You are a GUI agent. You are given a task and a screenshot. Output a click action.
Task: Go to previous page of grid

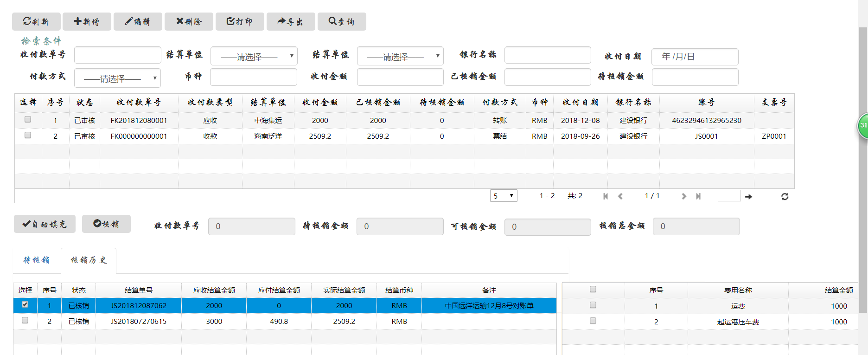pyautogui.click(x=620, y=196)
